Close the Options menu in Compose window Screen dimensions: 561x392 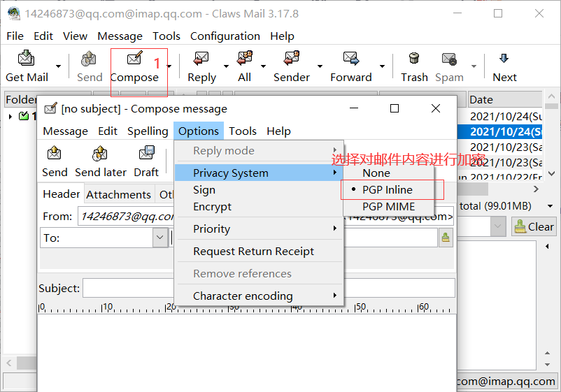point(199,131)
